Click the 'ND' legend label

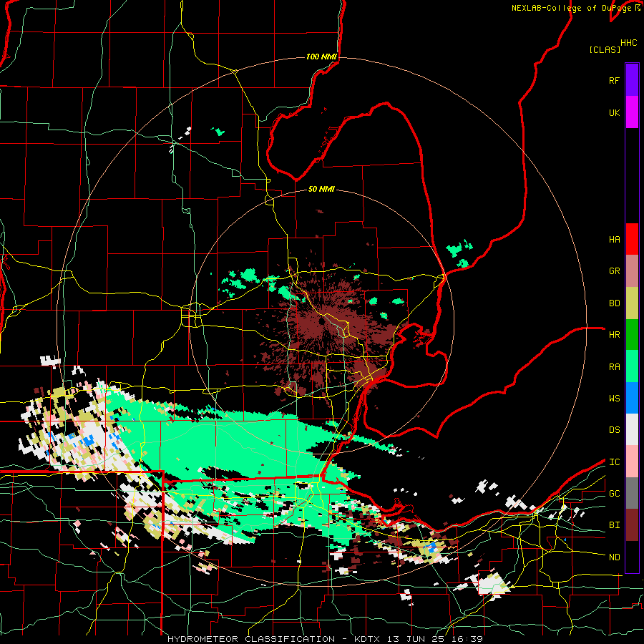614,557
